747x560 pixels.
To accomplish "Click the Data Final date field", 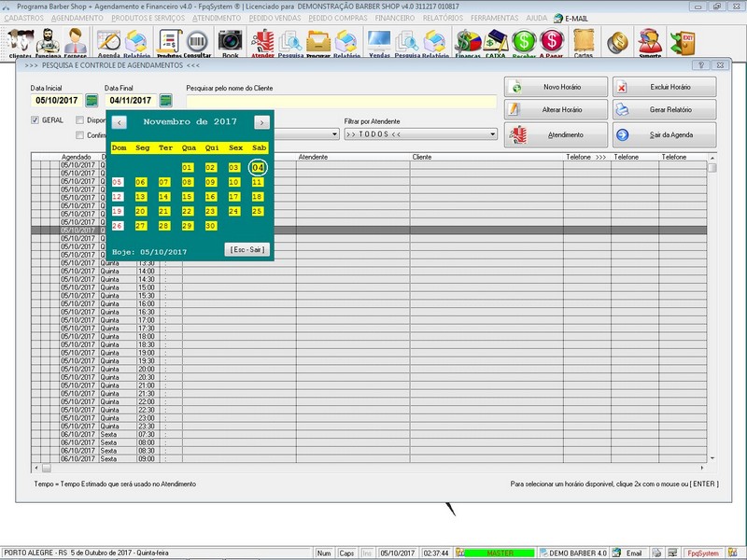I will [x=131, y=101].
